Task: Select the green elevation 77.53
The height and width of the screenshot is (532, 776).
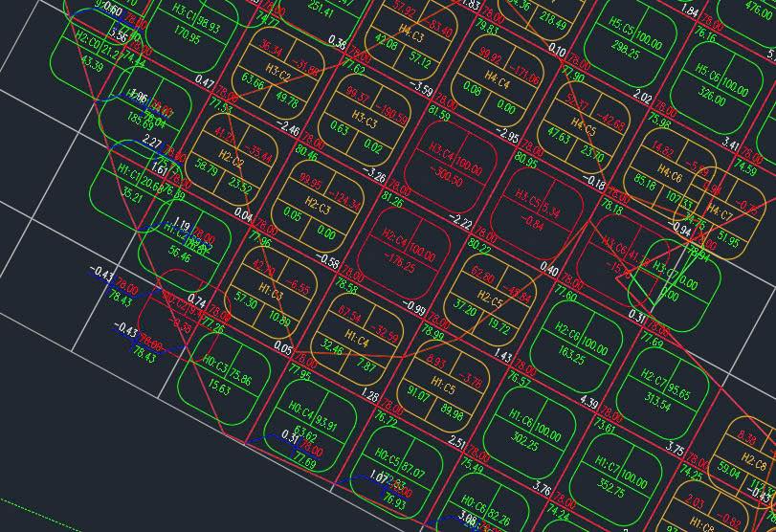Action: (221, 105)
